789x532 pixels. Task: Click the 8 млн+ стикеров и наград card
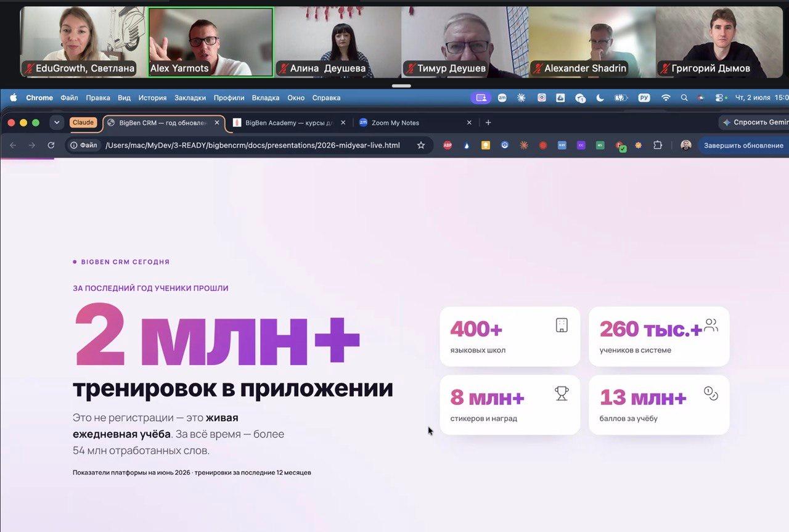click(510, 405)
